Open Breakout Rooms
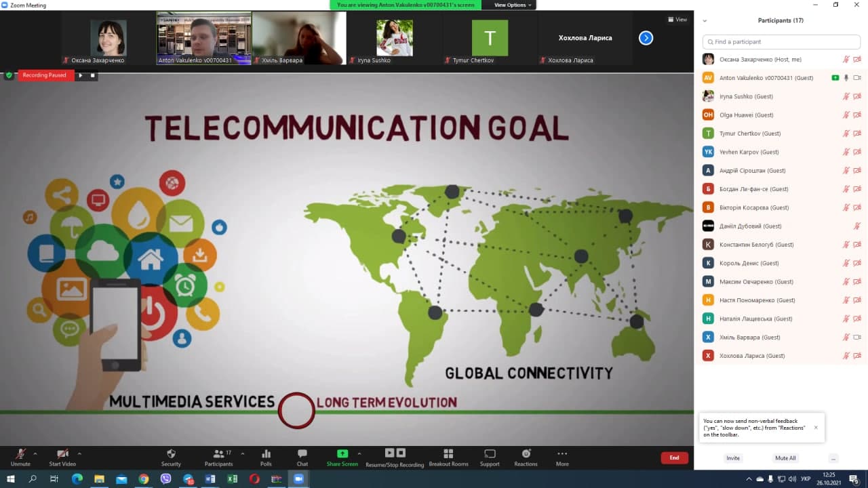The width and height of the screenshot is (868, 488). pos(448,454)
